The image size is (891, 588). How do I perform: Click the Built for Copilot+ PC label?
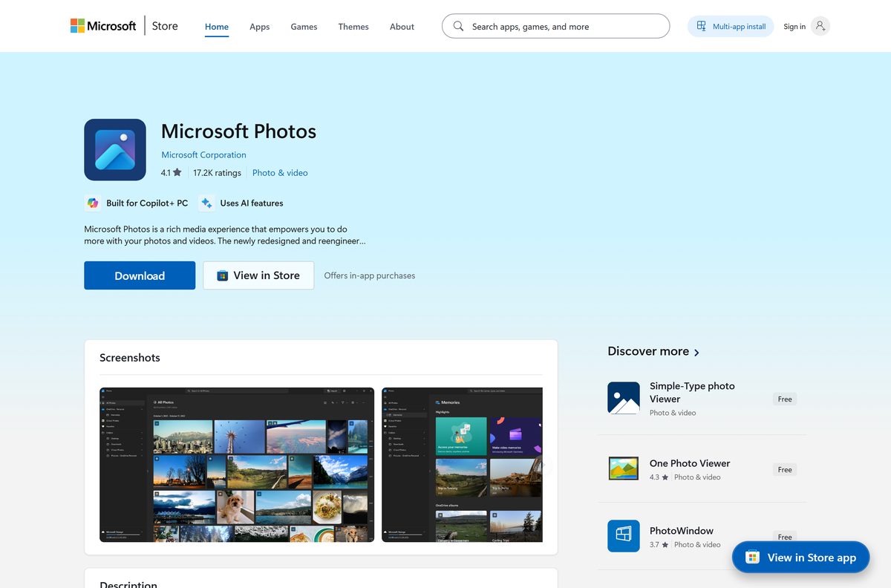[x=147, y=203]
